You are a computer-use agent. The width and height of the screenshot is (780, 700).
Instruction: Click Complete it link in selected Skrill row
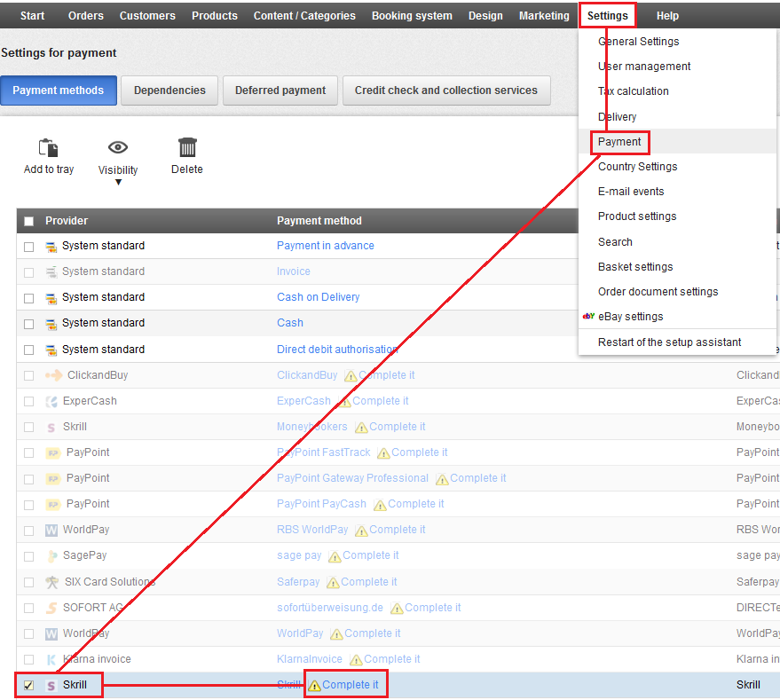[x=351, y=685]
